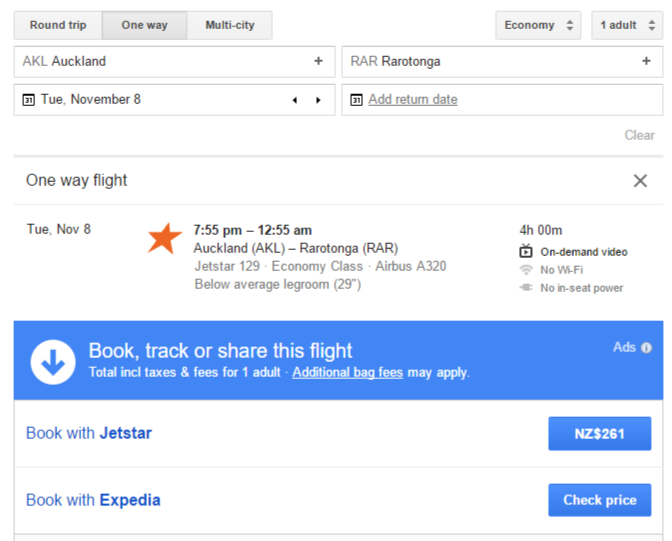Advance departure date with right arrow
Viewport: 672px width, 541px height.
(318, 100)
